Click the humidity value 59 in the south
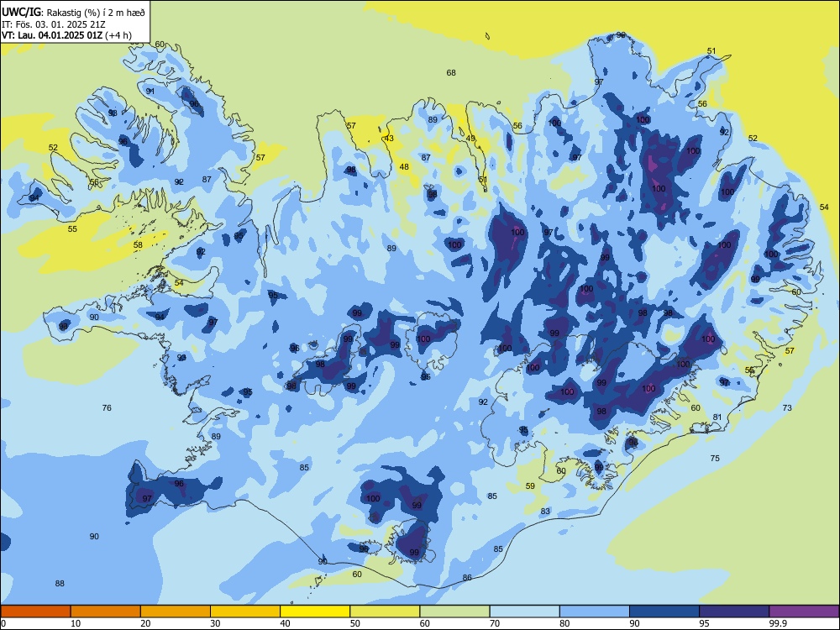Viewport: 840px width, 630px height. (530, 486)
